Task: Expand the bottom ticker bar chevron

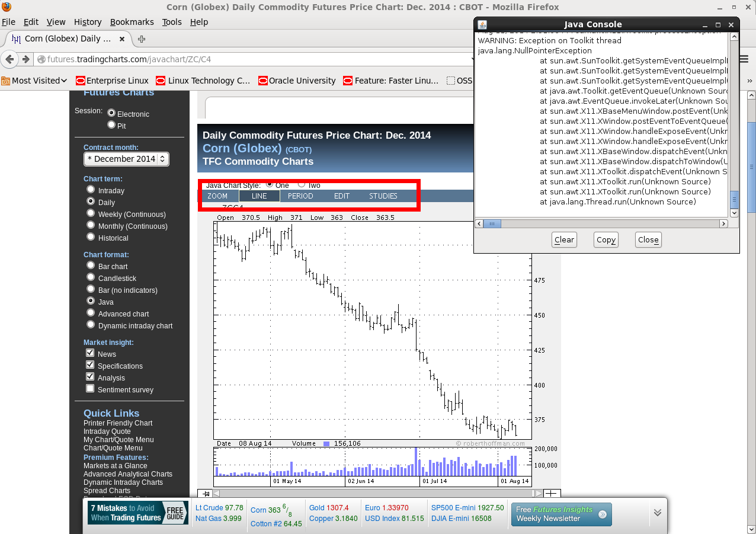Action: [x=657, y=513]
